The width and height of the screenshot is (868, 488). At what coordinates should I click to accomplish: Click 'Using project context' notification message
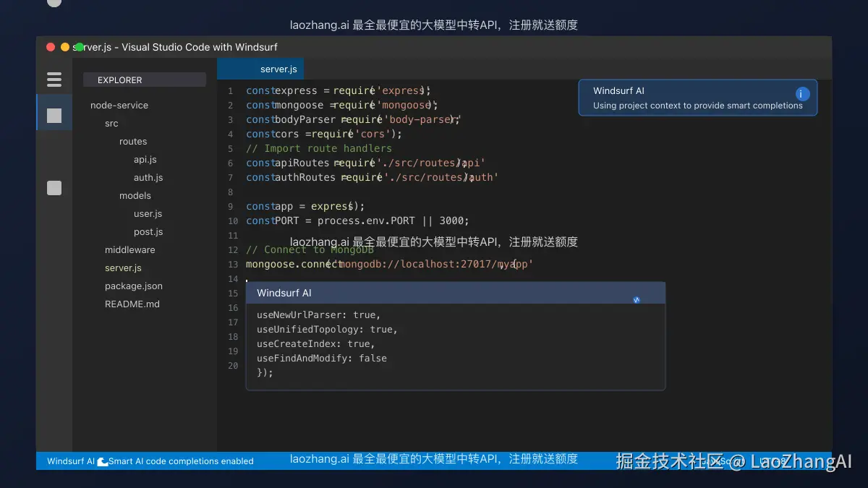pos(698,105)
